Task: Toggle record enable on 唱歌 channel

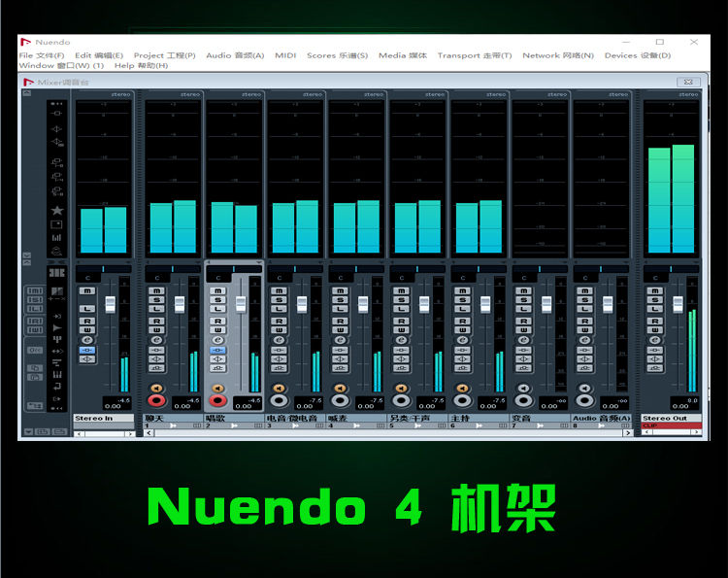Action: coord(217,400)
